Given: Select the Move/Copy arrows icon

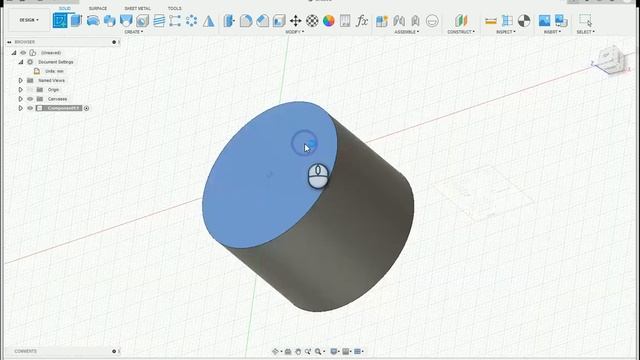Looking at the screenshot, I should tap(296, 20).
